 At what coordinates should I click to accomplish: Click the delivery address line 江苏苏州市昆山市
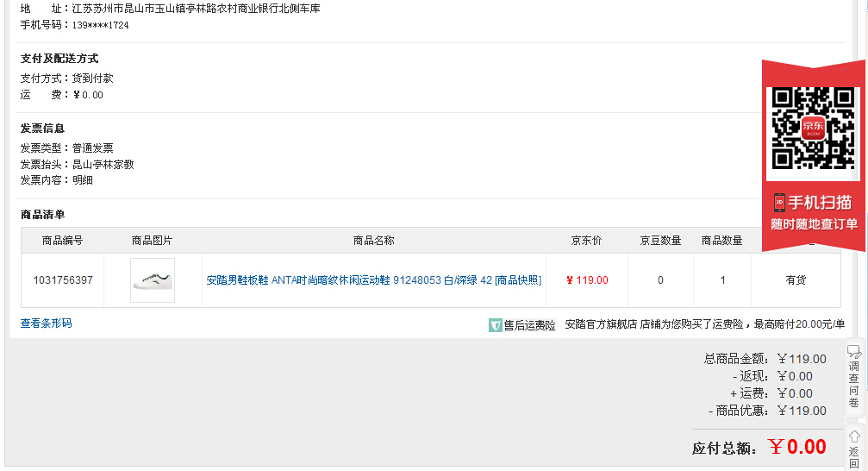click(171, 9)
